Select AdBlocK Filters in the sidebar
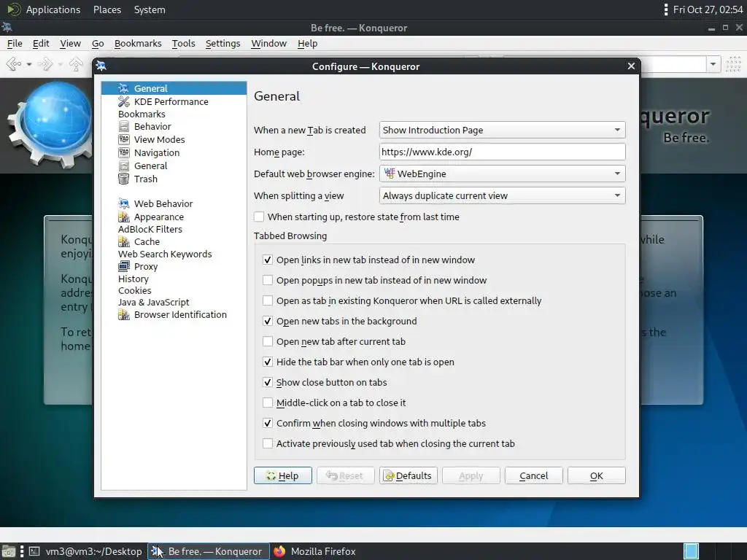Viewport: 747px width, 560px height. [x=150, y=229]
